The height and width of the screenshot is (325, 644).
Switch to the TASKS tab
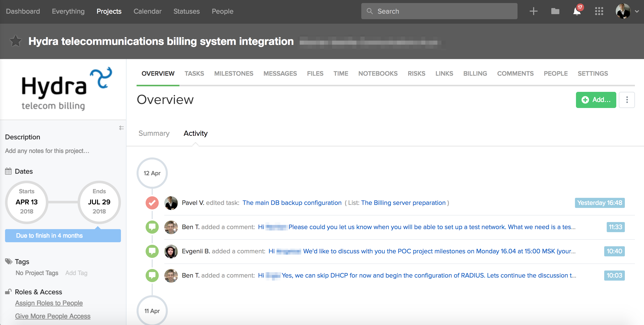pos(194,73)
